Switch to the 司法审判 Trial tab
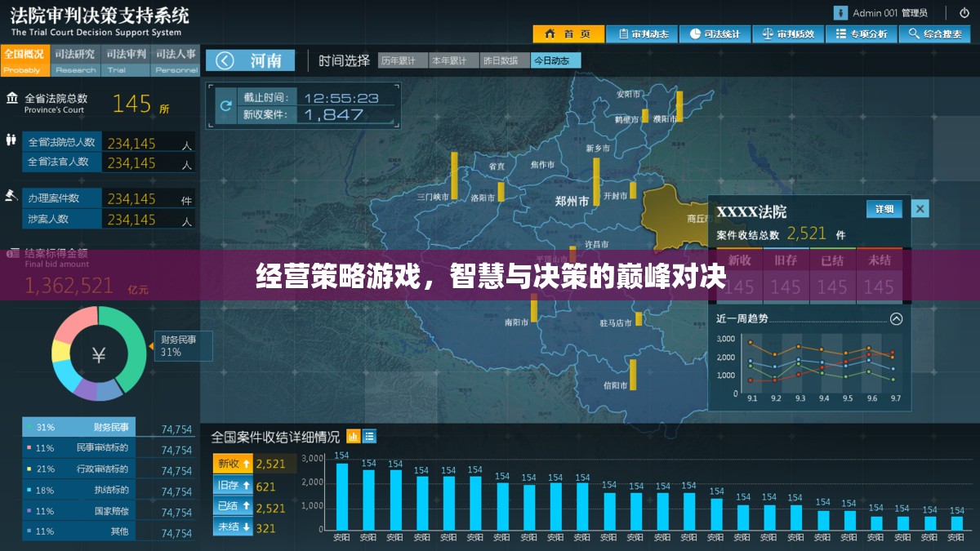 (126, 60)
